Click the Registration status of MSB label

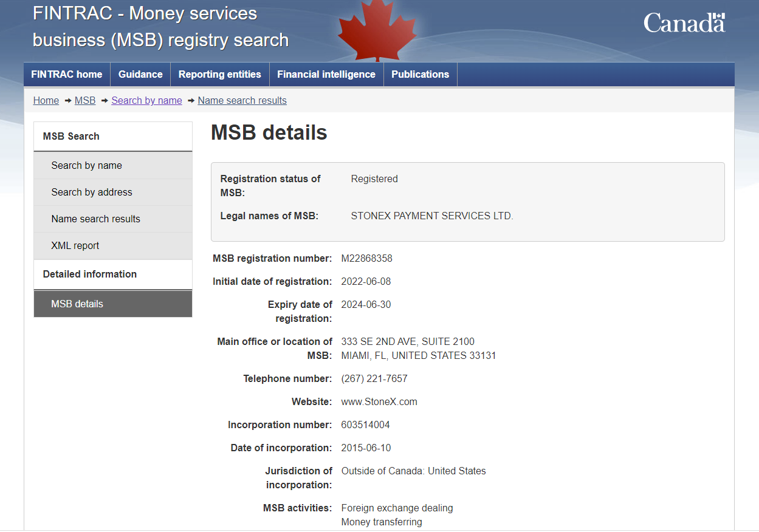(x=270, y=186)
